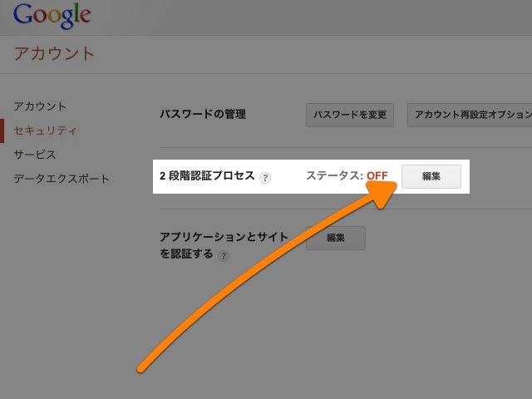Click the 2 段階認証プロセス label
This screenshot has height=399, width=532.
(207, 175)
